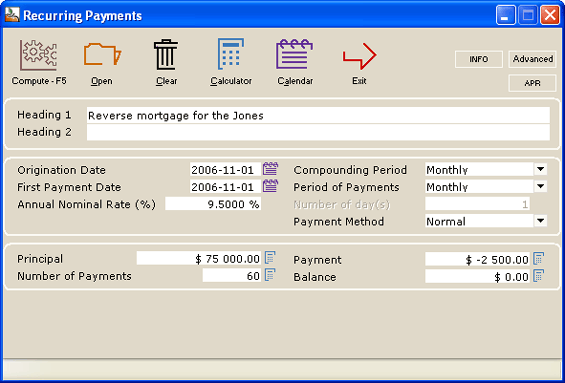Switch to Advanced mode button

[x=533, y=59]
